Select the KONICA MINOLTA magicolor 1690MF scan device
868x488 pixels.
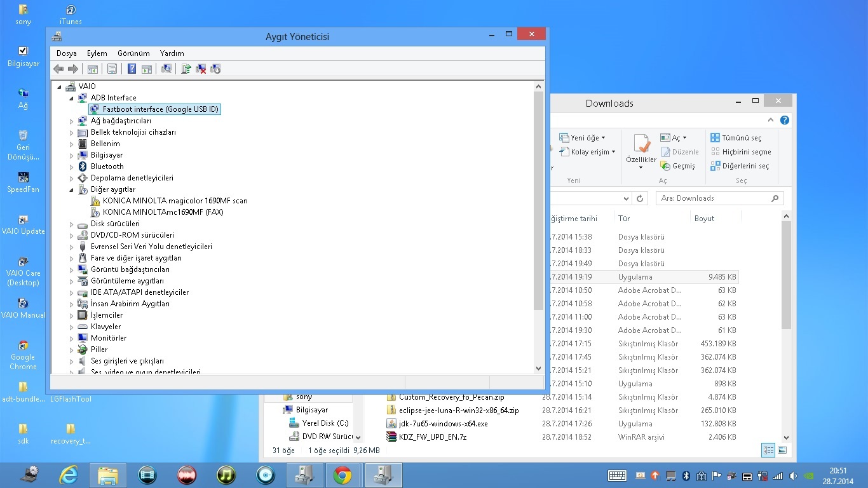pyautogui.click(x=175, y=201)
